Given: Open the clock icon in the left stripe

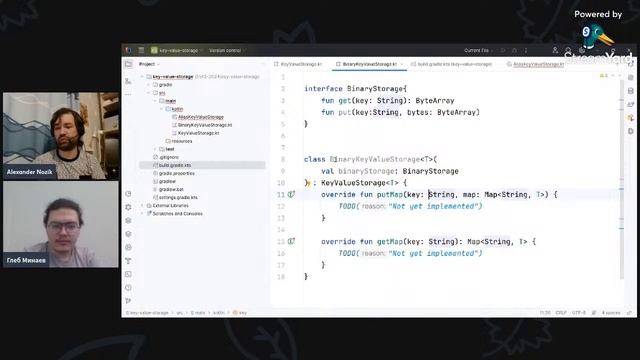Looking at the screenshot, I should click(129, 194).
